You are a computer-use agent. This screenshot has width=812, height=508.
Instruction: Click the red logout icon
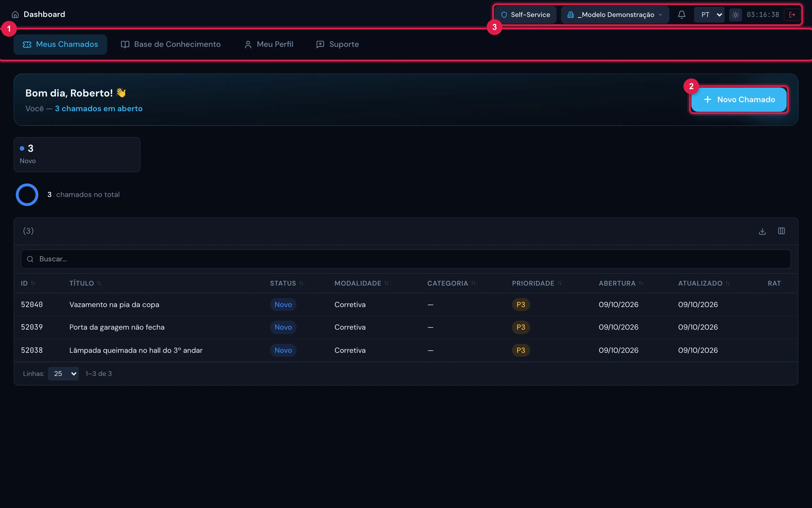point(792,15)
